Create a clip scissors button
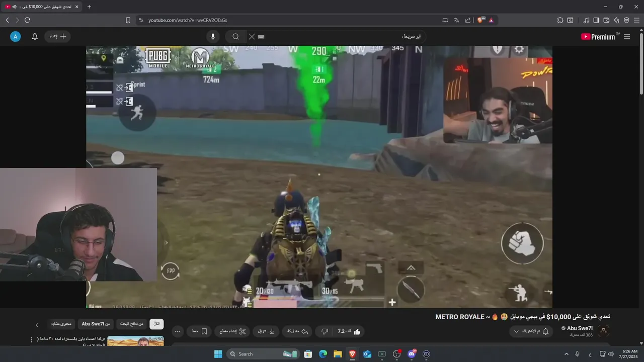The width and height of the screenshot is (644, 362). coord(232,331)
